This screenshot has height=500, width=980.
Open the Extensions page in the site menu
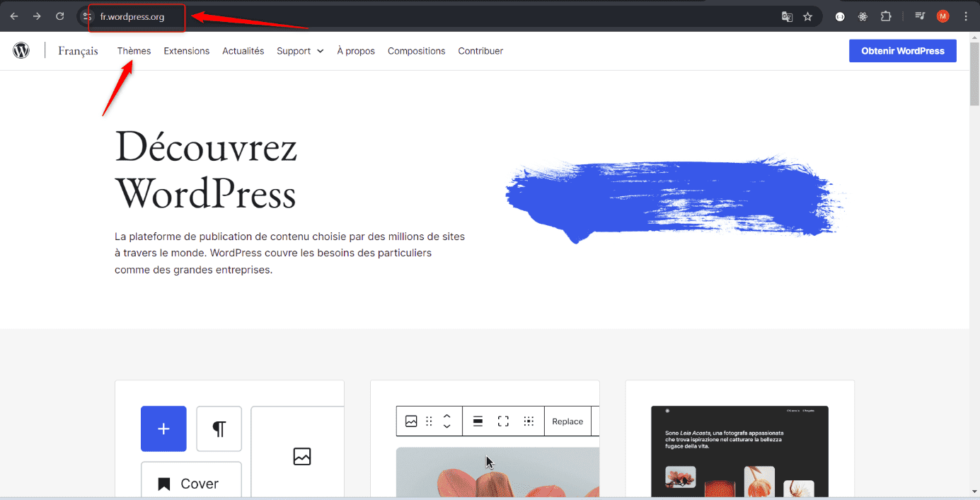187,51
